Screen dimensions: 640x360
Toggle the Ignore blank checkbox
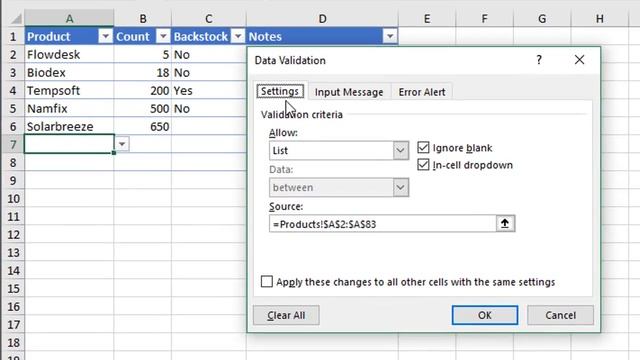pyautogui.click(x=423, y=147)
